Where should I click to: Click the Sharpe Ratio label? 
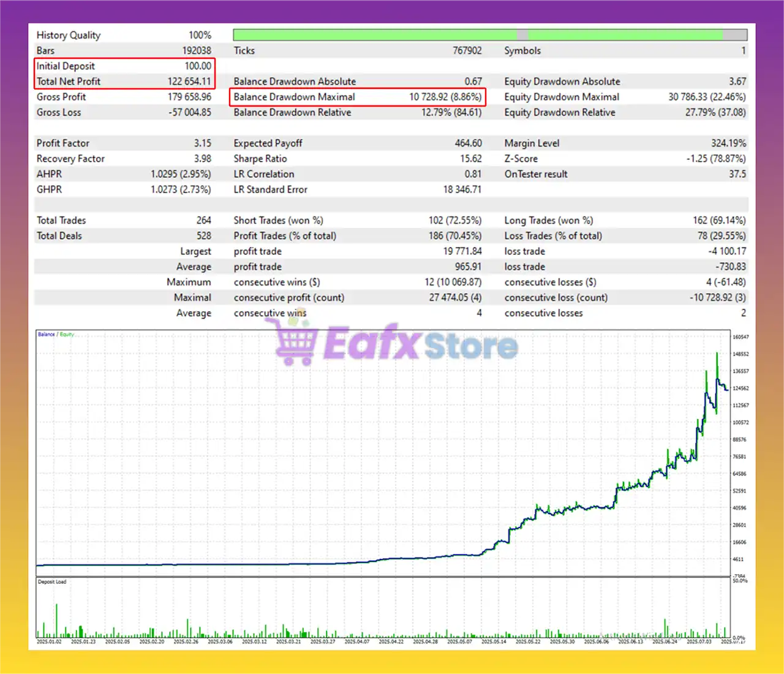[260, 159]
